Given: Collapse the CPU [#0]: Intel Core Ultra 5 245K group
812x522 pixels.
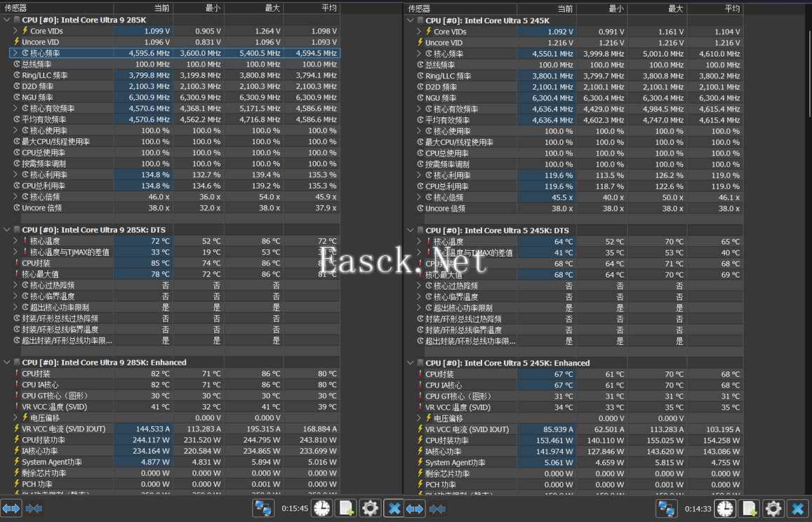Looking at the screenshot, I should coord(410,20).
